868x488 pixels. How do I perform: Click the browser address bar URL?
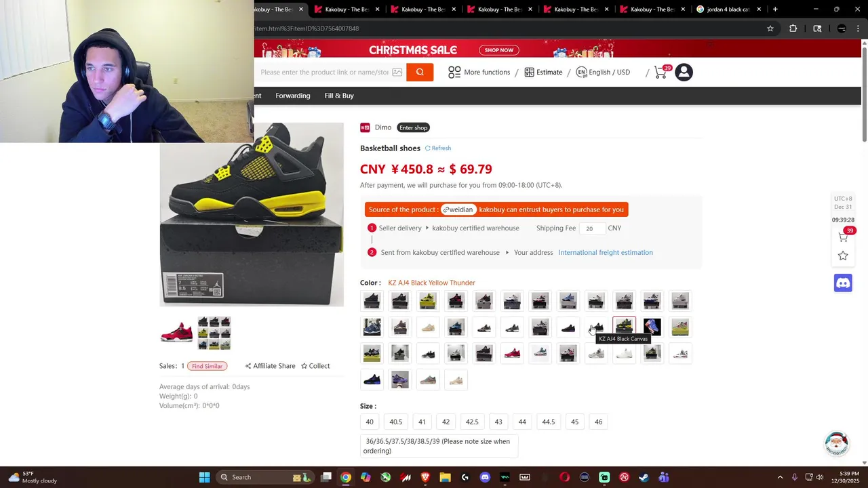pos(307,28)
